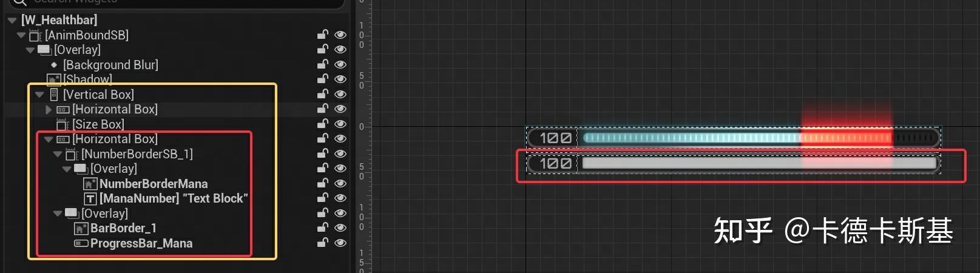Select the W_Healthbar root item
This screenshot has height=273, width=980.
click(59, 20)
